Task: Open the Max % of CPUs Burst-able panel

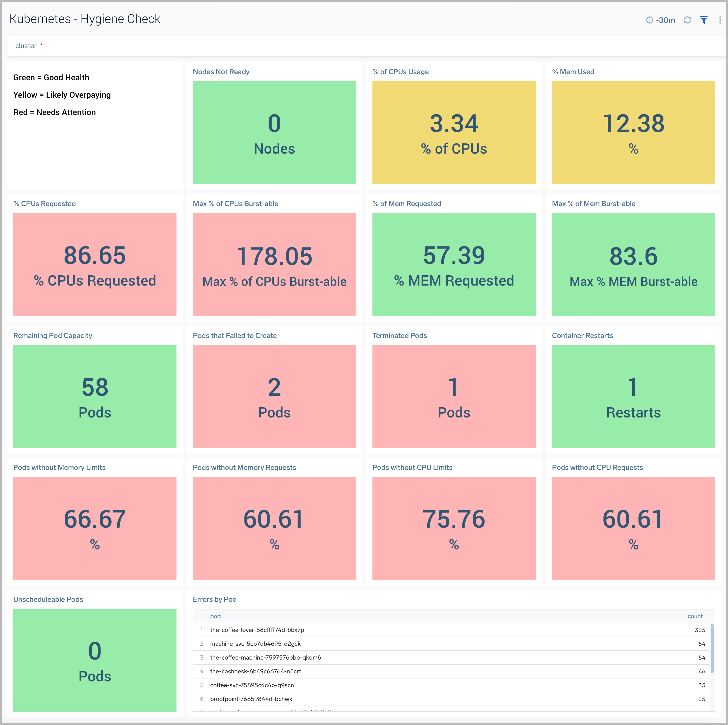Action: click(274, 264)
